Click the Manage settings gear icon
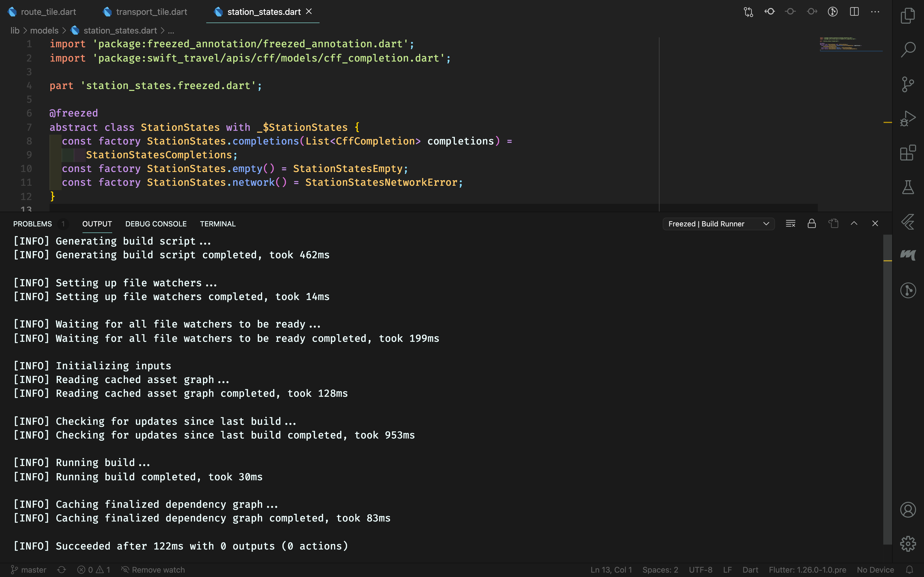 pyautogui.click(x=908, y=543)
